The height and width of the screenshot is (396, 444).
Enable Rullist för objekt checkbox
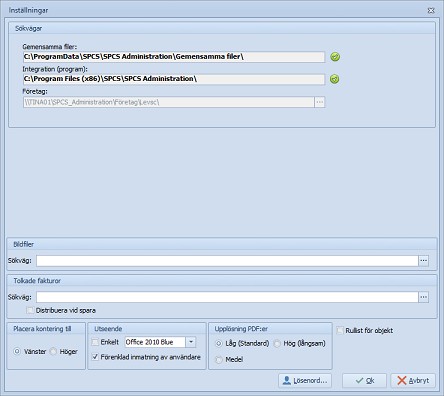(x=340, y=330)
